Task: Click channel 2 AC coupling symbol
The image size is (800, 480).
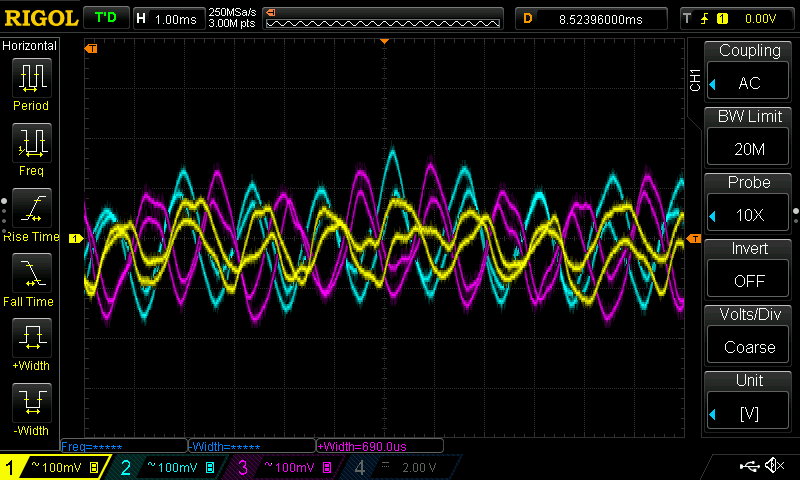Action: click(152, 465)
